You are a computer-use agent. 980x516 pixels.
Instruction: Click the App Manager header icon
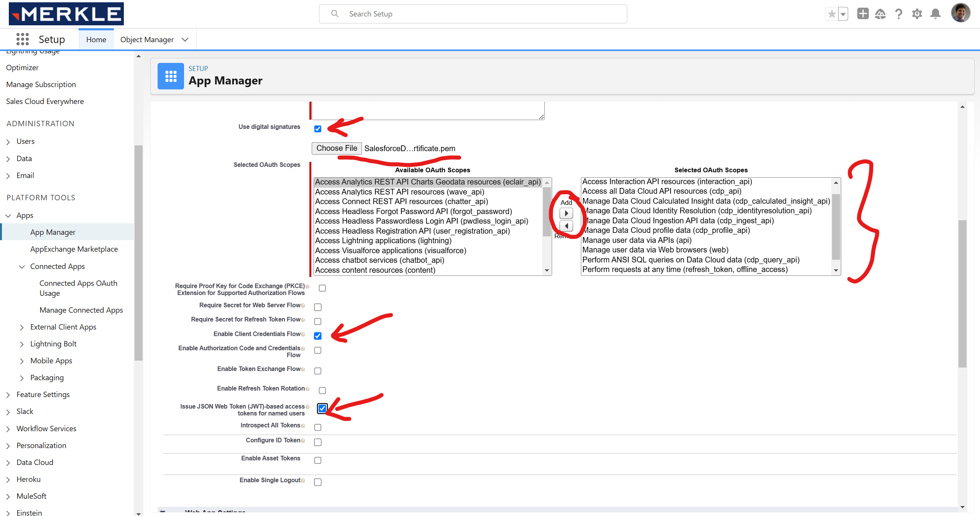coord(171,76)
